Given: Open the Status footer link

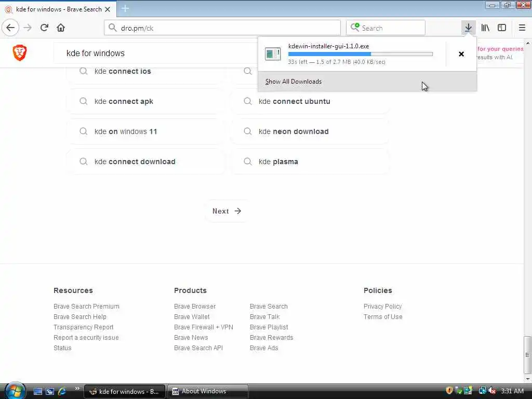Looking at the screenshot, I should click(62, 348).
